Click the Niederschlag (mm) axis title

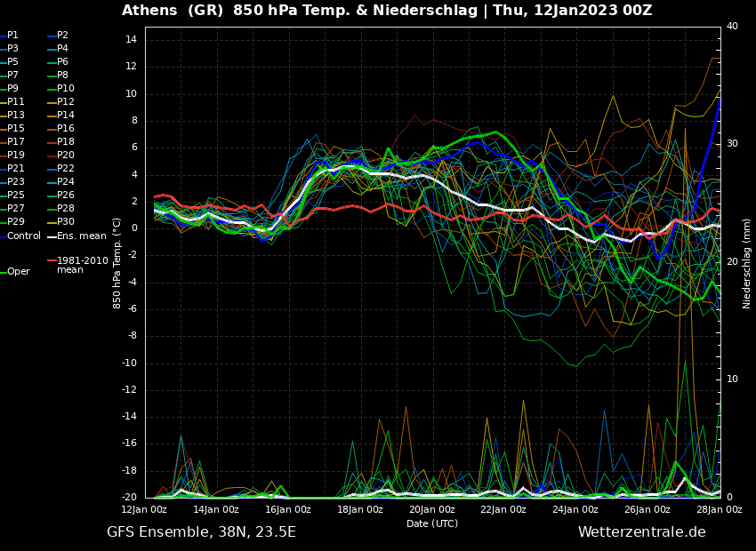coord(747,263)
